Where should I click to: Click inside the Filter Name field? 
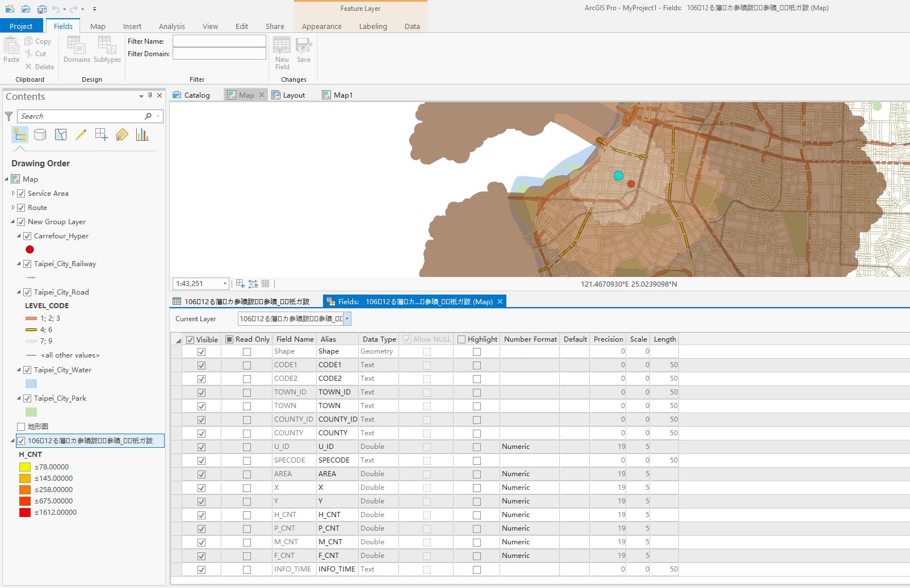tap(219, 41)
